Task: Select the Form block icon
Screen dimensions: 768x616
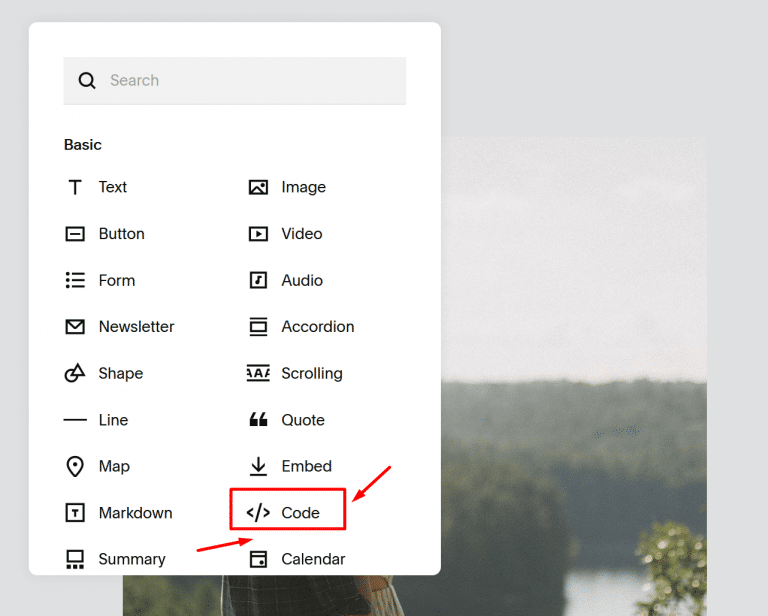Action: 75,280
